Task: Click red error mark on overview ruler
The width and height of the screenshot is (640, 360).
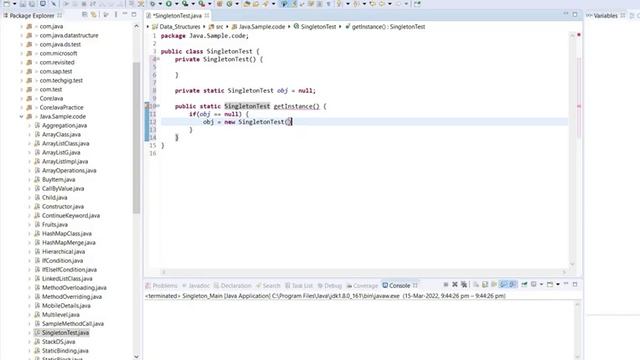Action: coord(579,106)
